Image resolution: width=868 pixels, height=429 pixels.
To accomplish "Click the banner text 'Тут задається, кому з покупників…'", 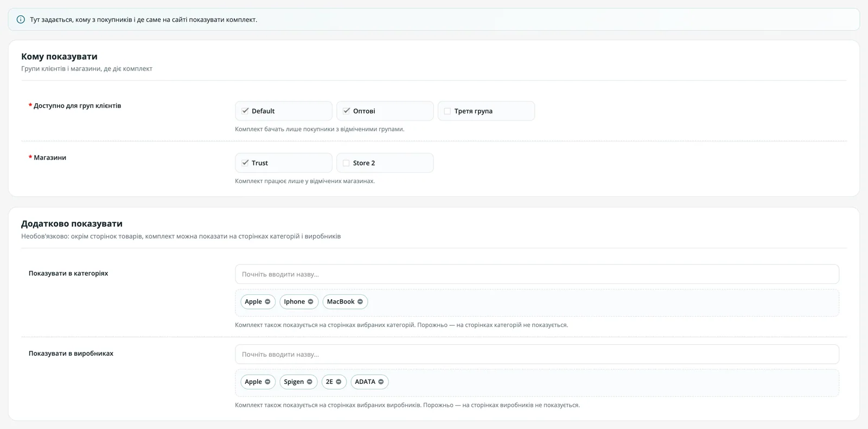I will [144, 20].
